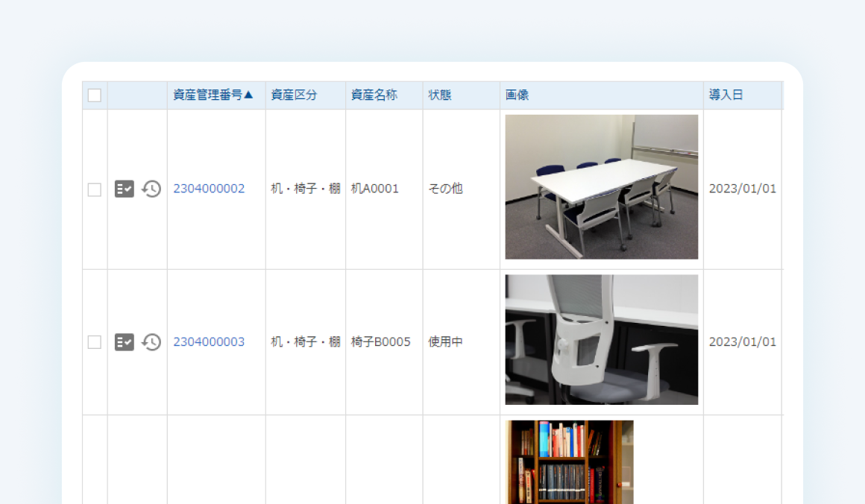865x504 pixels.
Task: Open history clock icon for 2304000002
Action: [151, 189]
